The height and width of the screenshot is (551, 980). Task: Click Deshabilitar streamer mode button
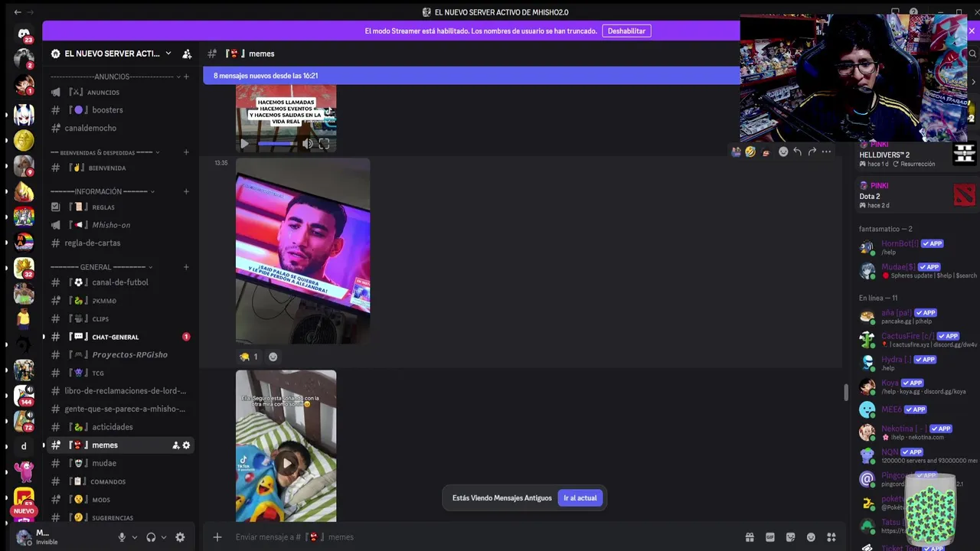tap(626, 31)
